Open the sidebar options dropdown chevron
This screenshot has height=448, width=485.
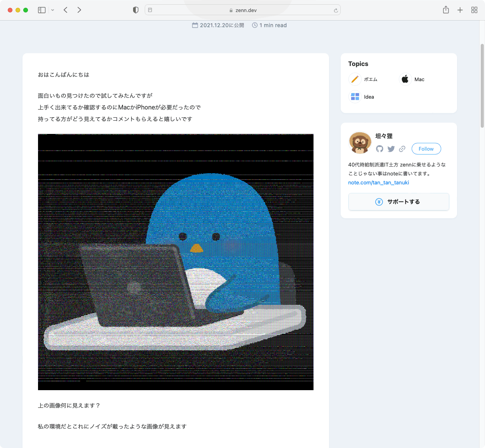pyautogui.click(x=53, y=10)
